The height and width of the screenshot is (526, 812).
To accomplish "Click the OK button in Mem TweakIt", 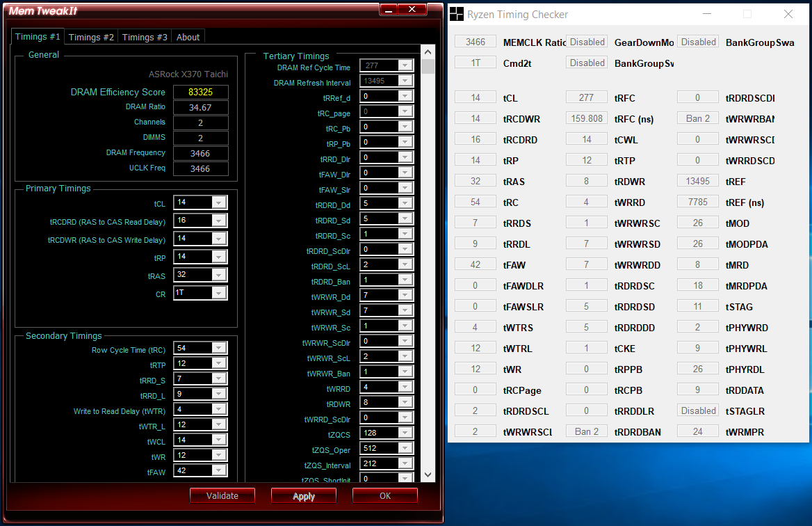I will (384, 496).
